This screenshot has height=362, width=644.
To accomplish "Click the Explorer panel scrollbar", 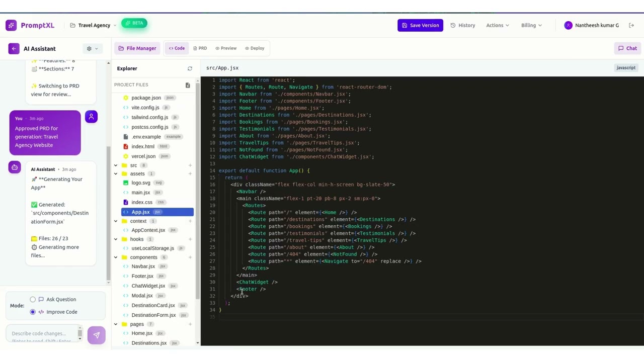I will 197,191.
